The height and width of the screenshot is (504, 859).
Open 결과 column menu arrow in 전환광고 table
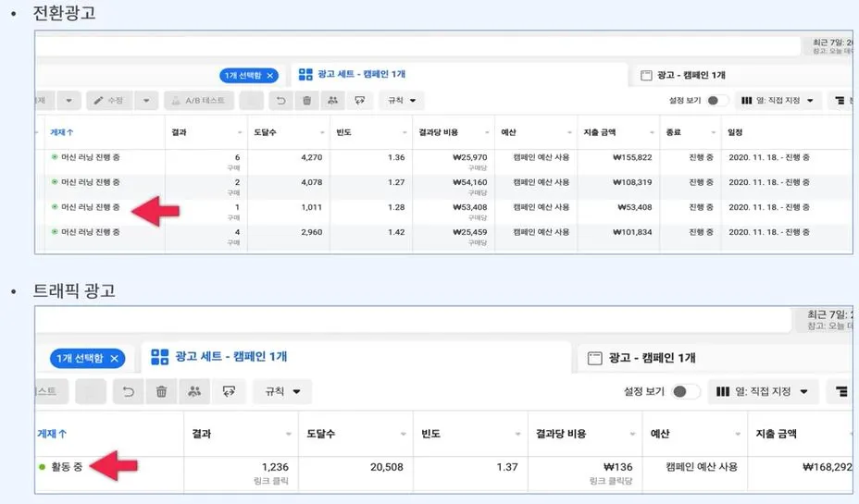240,132
